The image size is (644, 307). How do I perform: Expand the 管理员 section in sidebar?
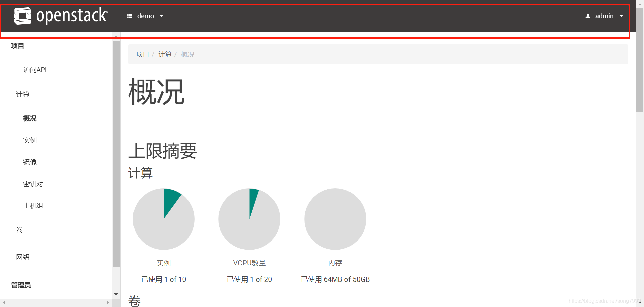(20, 285)
